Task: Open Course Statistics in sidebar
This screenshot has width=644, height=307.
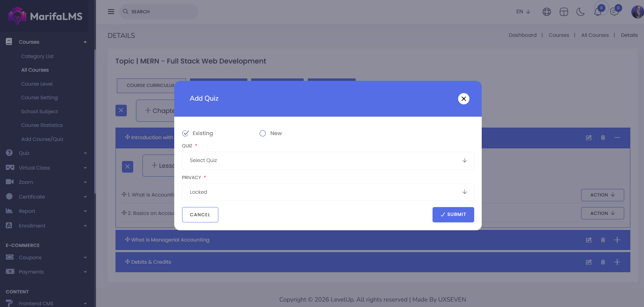Action: tap(42, 125)
